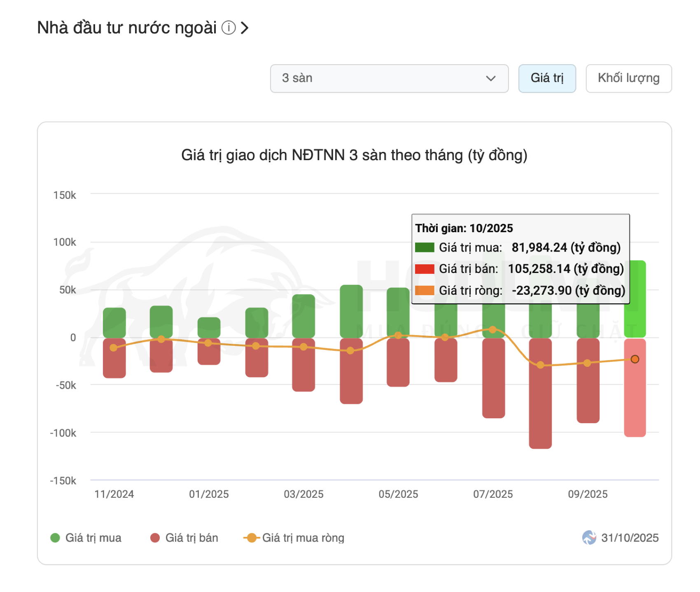Expand details using the arrow after Nhà đầu tư nước ngoài

[245, 28]
